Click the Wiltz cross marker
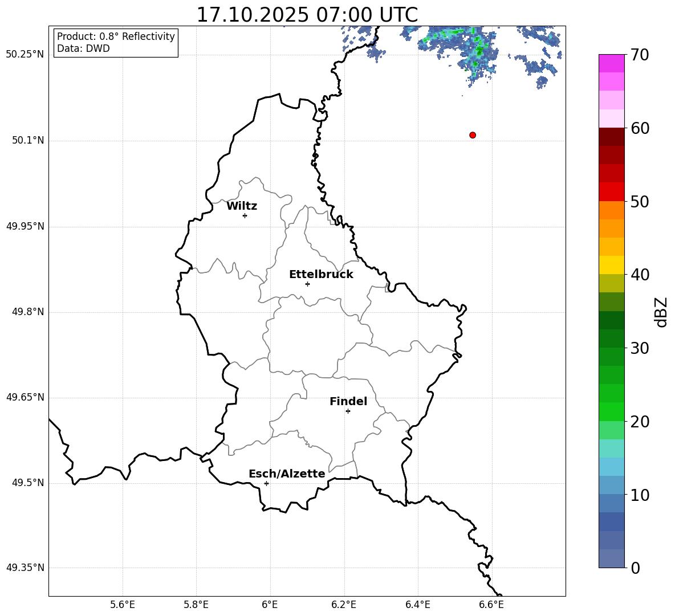Image resolution: width=675 pixels, height=616 pixels. tap(245, 215)
